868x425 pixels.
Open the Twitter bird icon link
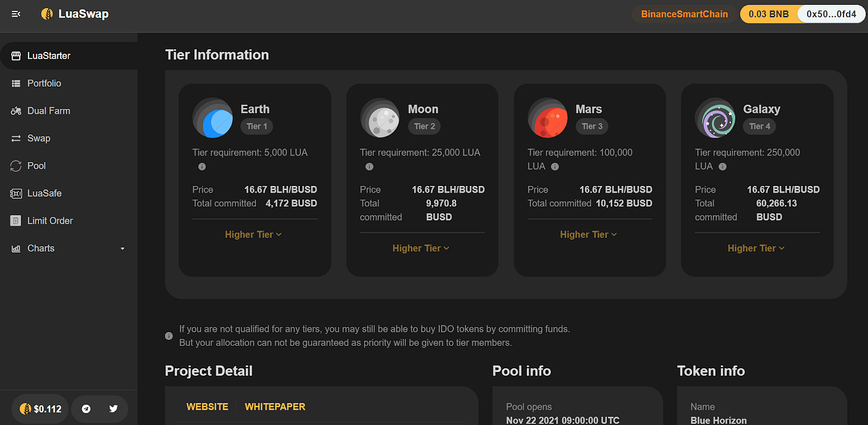pyautogui.click(x=113, y=409)
